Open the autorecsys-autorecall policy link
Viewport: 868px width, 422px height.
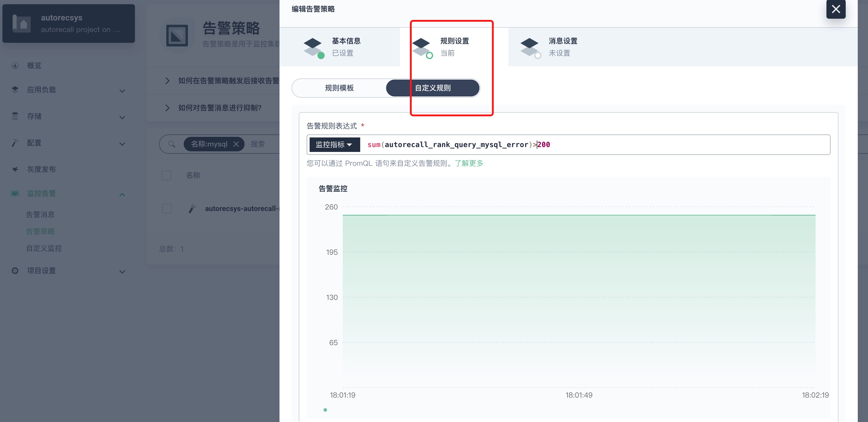tap(242, 209)
